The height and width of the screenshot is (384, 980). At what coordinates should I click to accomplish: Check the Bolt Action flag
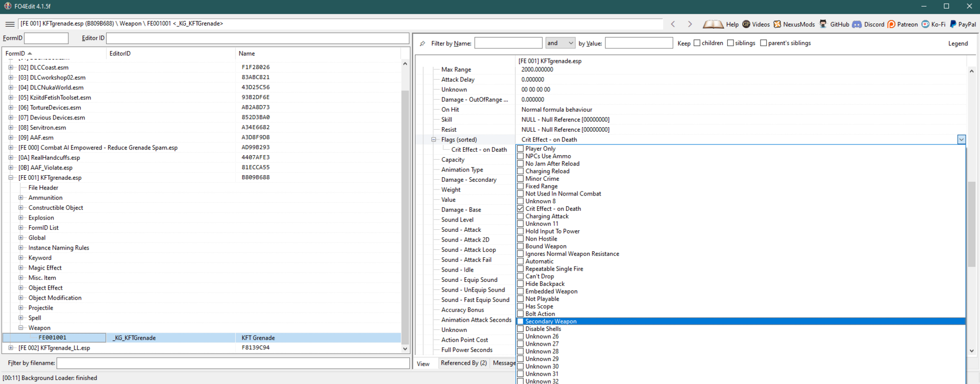tap(521, 314)
